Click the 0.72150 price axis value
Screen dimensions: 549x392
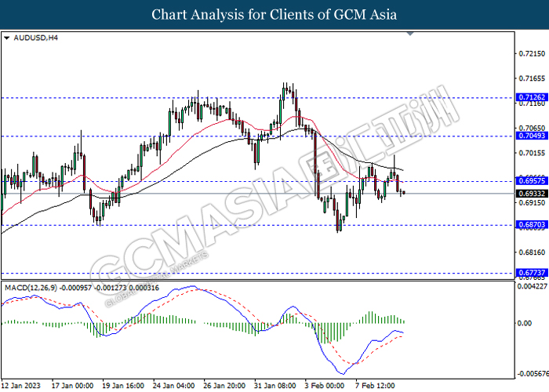click(x=532, y=53)
